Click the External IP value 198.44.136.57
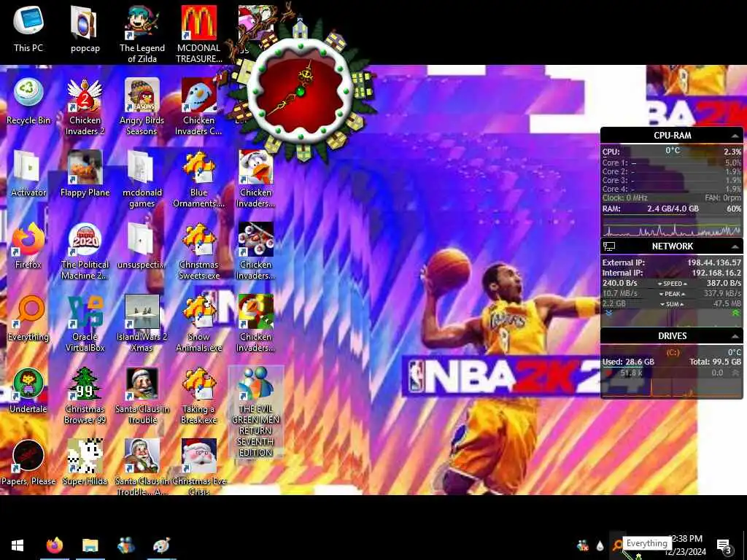The width and height of the screenshot is (747, 560). (714, 262)
